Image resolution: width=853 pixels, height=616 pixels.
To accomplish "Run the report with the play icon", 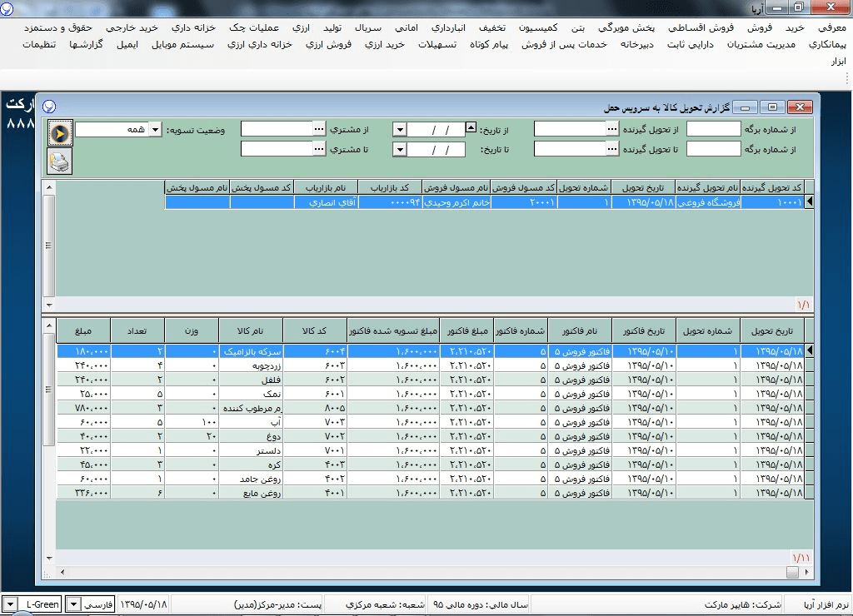I will [61, 133].
